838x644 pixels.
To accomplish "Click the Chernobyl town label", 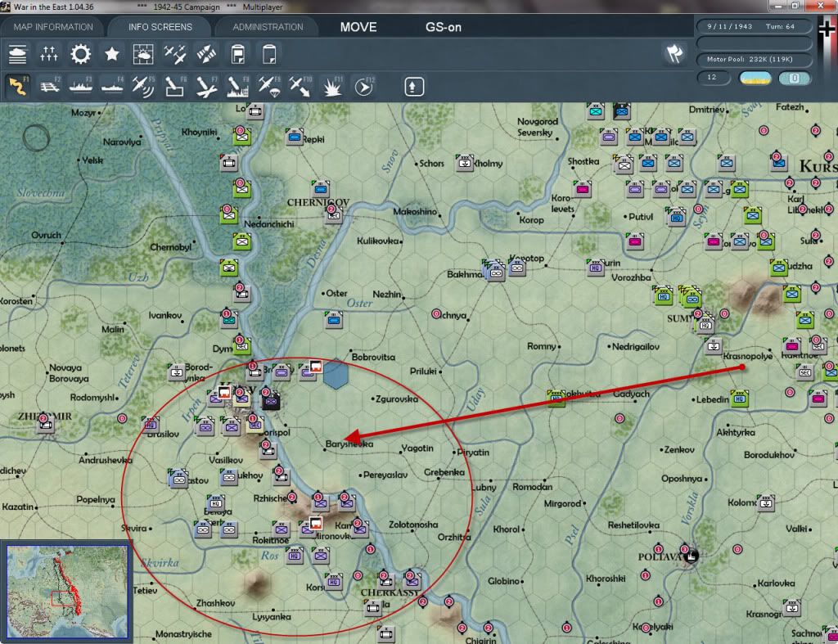I will tap(170, 247).
